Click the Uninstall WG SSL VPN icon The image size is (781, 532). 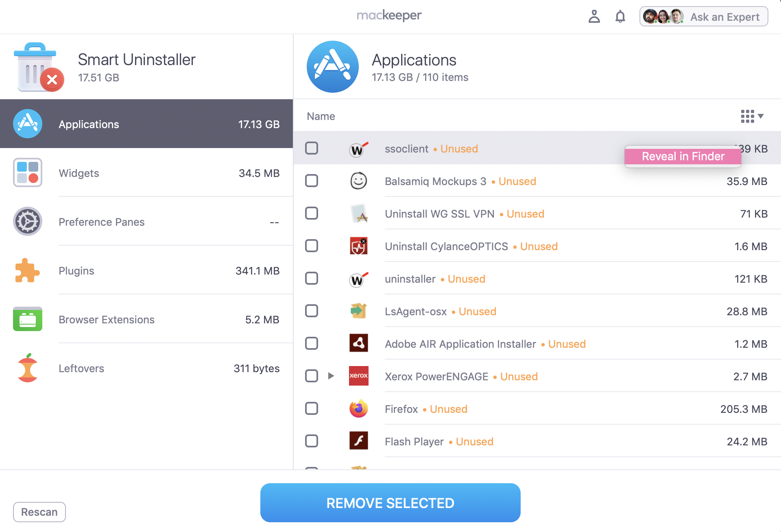tap(358, 213)
